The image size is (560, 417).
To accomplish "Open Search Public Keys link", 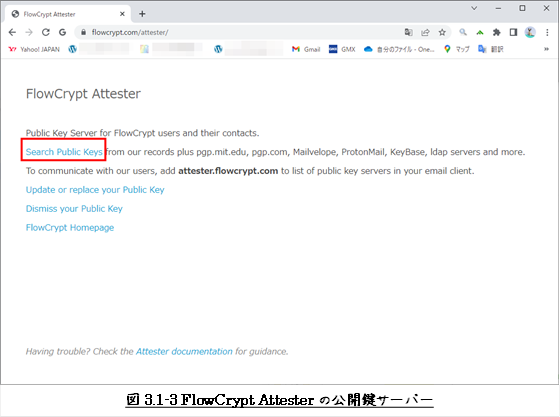I will tap(64, 152).
